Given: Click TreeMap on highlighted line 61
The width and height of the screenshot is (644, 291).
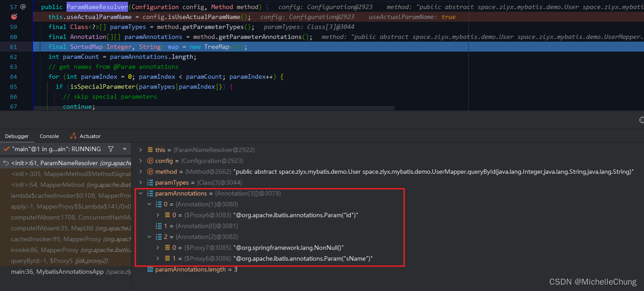Looking at the screenshot, I should pos(216,47).
